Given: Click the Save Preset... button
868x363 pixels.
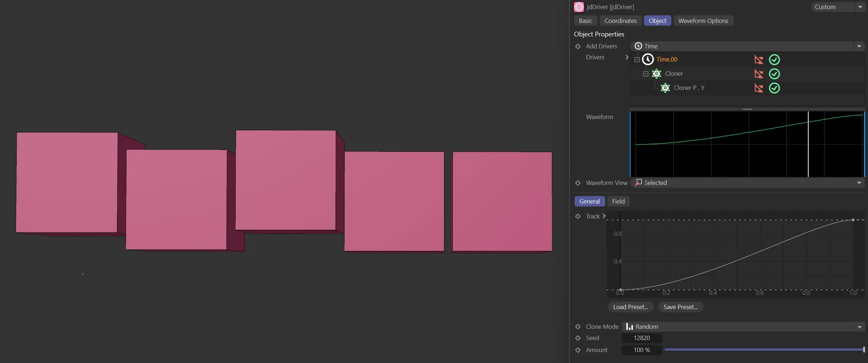Looking at the screenshot, I should click(x=680, y=307).
